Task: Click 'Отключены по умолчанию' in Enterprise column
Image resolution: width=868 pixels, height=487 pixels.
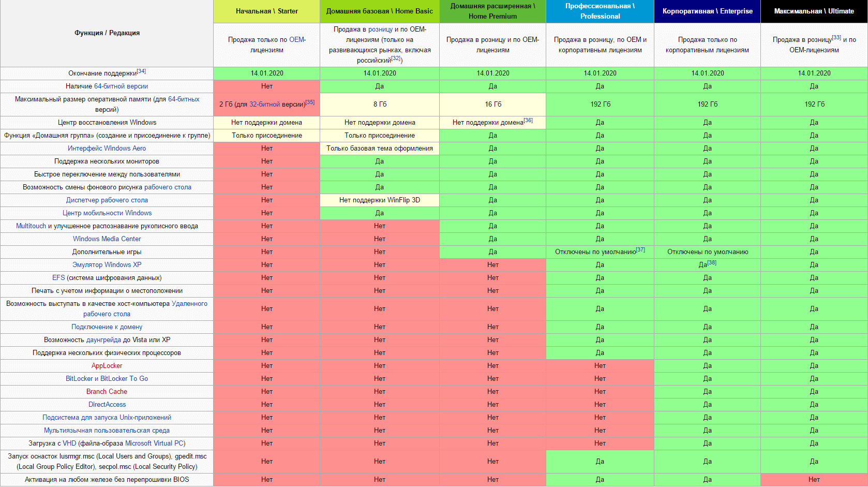Action: (x=707, y=252)
